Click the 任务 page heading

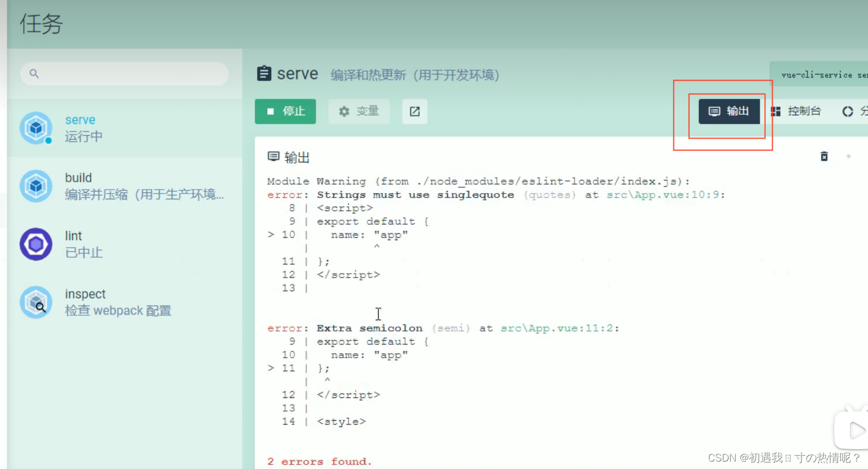coord(41,24)
